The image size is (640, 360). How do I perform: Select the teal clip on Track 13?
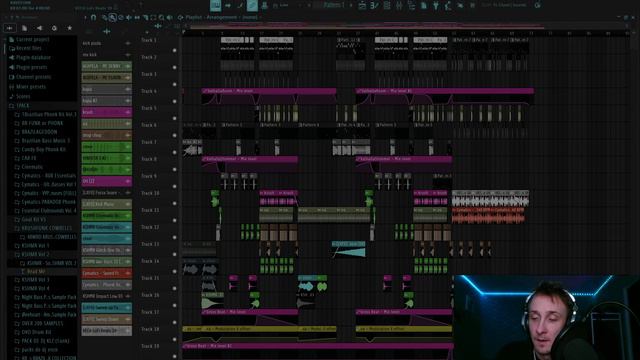coord(349,249)
